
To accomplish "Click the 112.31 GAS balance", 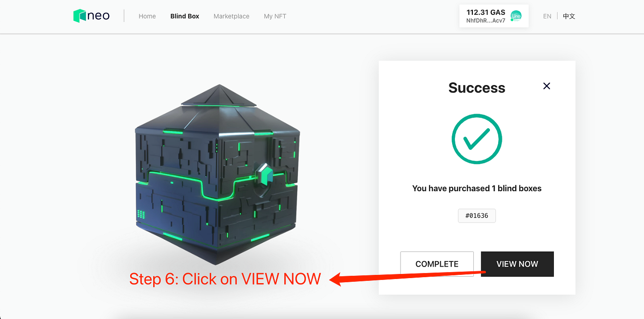I will point(486,12).
